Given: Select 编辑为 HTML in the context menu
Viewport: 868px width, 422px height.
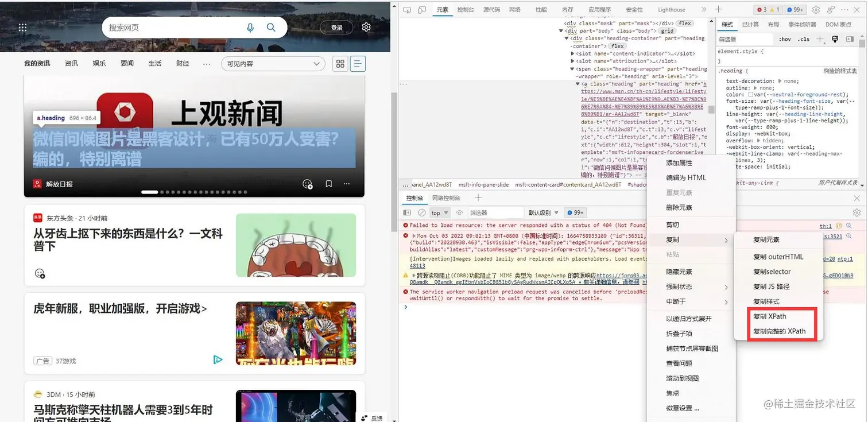Looking at the screenshot, I should click(x=686, y=178).
